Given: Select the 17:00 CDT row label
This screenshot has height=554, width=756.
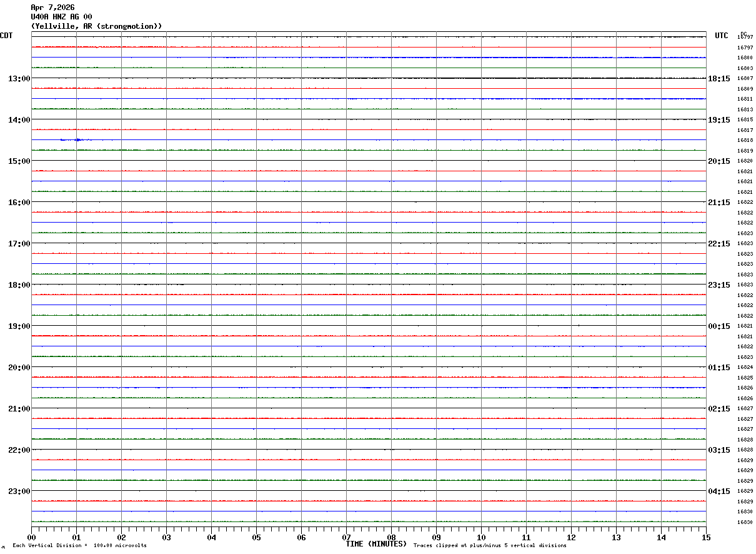Looking at the screenshot, I should coord(19,244).
